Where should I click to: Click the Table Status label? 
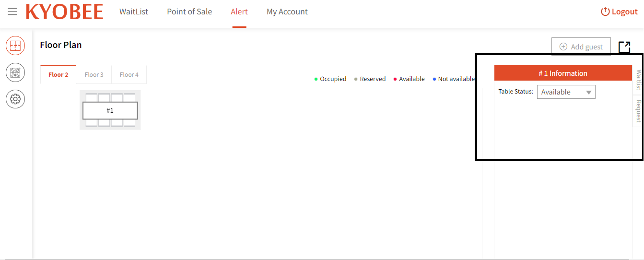pos(515,92)
